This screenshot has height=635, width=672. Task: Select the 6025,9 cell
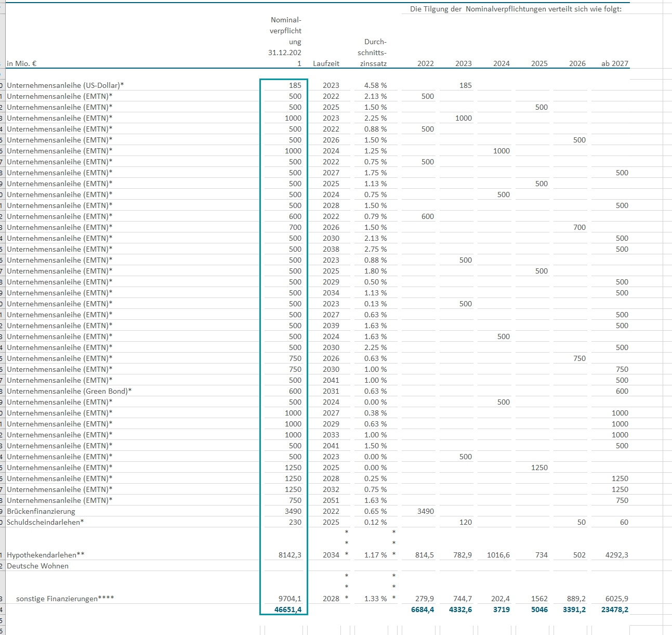617,599
